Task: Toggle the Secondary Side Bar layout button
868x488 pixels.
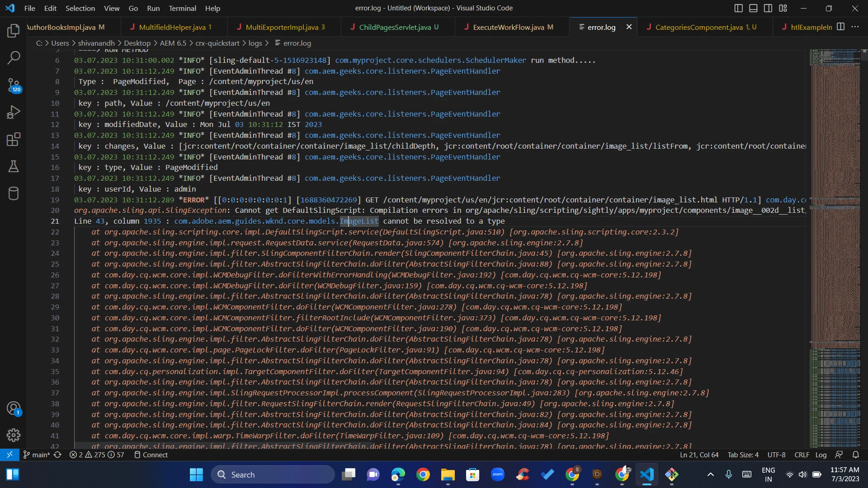Action: 768,8
